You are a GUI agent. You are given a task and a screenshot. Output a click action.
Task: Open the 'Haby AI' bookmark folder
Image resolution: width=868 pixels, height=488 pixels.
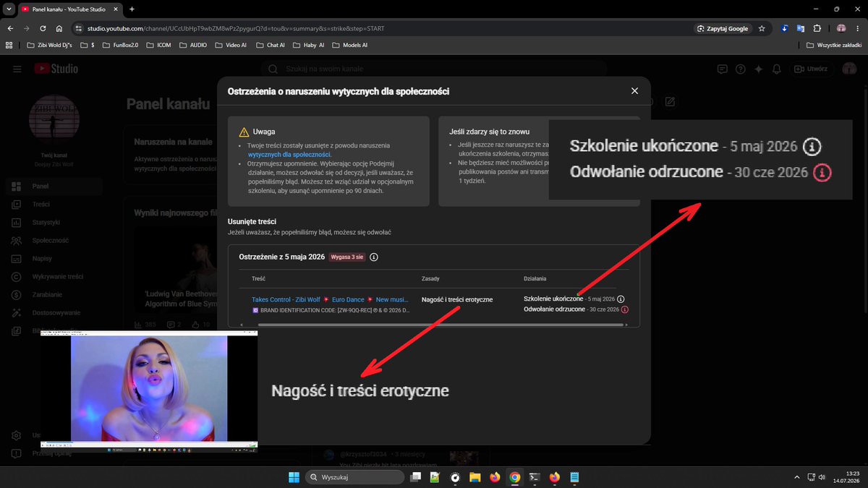click(x=307, y=45)
